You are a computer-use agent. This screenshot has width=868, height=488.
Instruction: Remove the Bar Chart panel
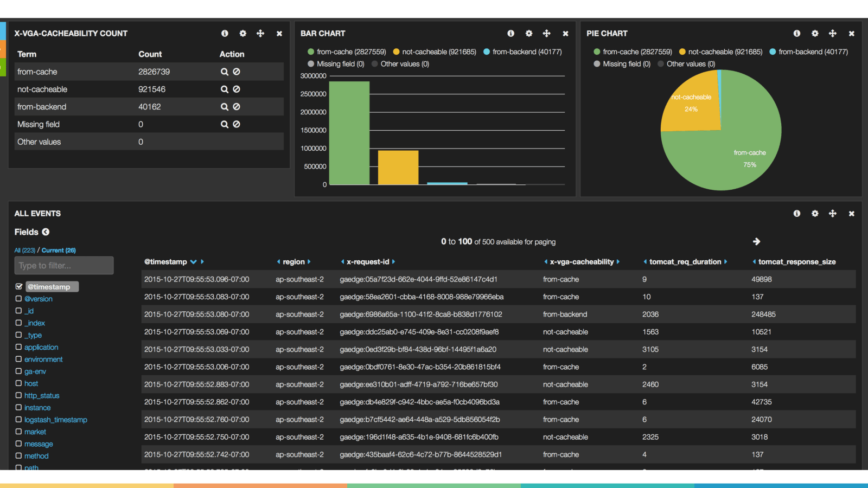tap(565, 34)
